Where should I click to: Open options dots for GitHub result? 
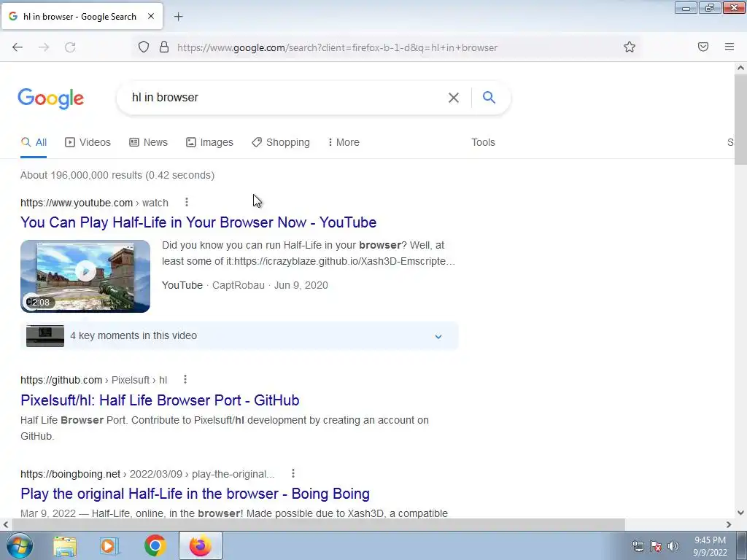pos(185,379)
